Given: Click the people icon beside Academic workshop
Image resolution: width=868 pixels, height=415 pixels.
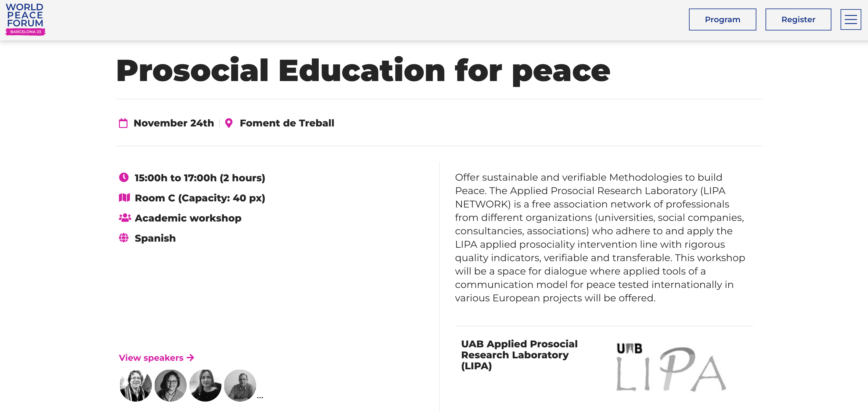Looking at the screenshot, I should click(x=125, y=218).
